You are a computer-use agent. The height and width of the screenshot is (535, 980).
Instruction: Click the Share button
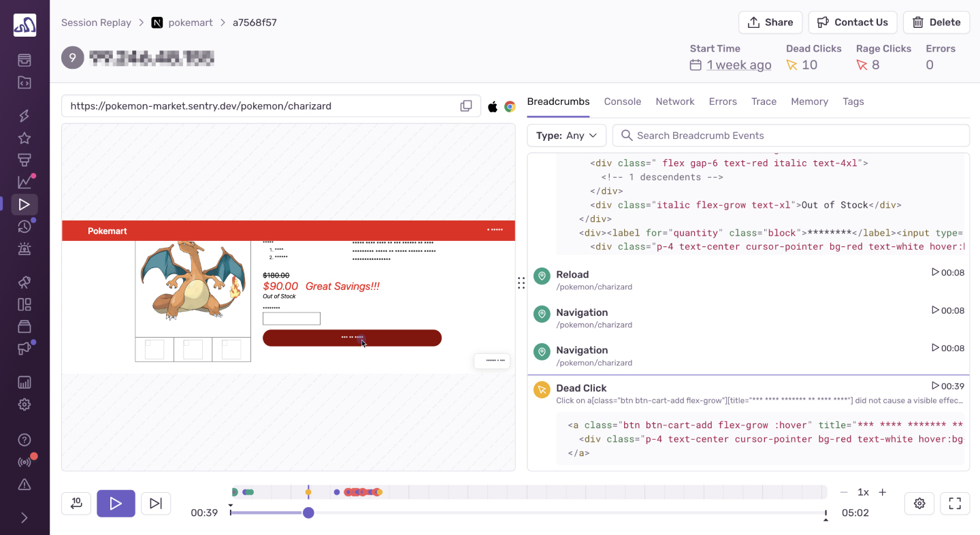pos(770,22)
